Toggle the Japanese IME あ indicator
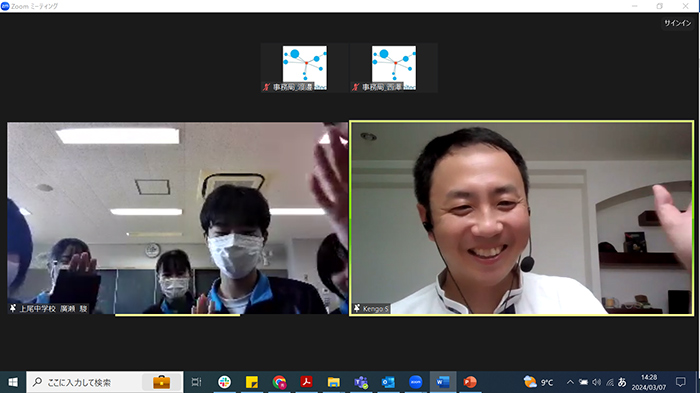 coord(622,382)
